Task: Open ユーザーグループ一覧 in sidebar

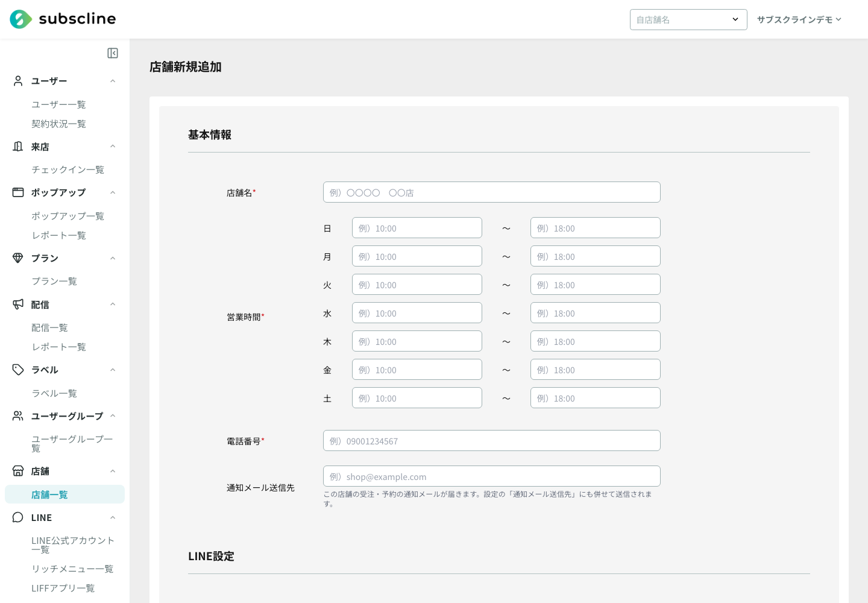Action: pos(72,443)
